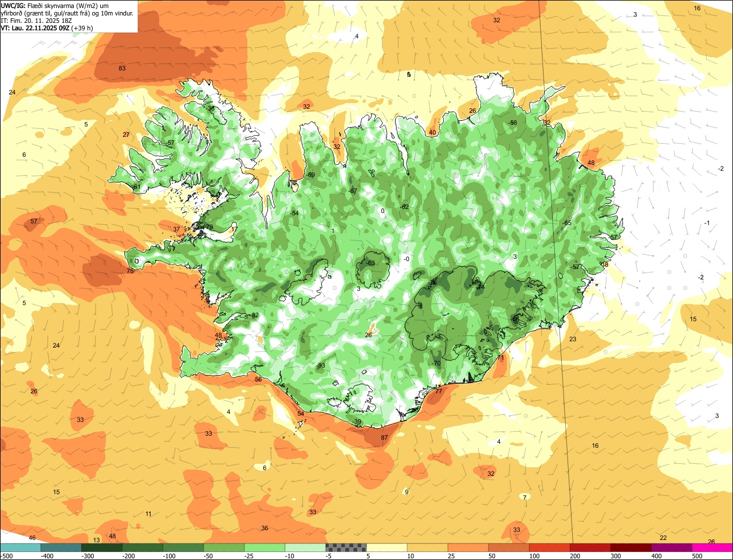Click the map value 7 in the southeast ocean
The image size is (733, 560).
pyautogui.click(x=525, y=497)
